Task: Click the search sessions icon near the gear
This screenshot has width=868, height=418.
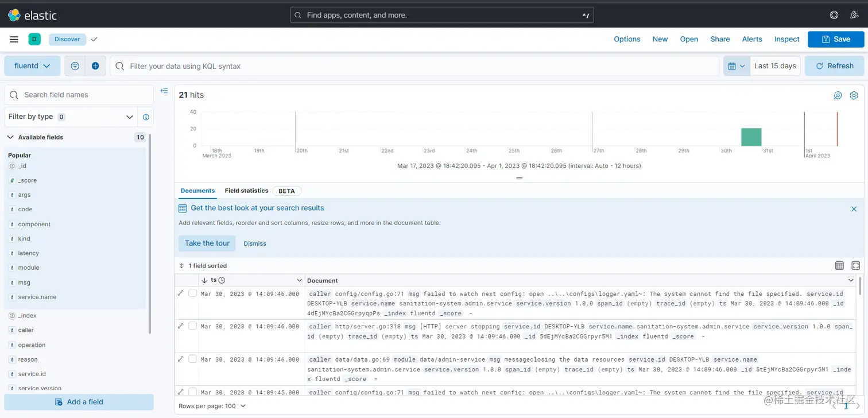Action: [838, 95]
